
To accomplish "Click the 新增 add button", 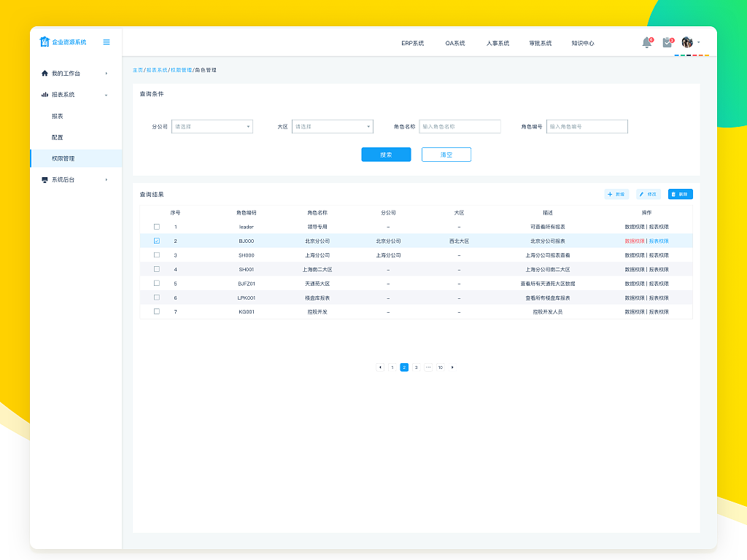I will pyautogui.click(x=616, y=194).
